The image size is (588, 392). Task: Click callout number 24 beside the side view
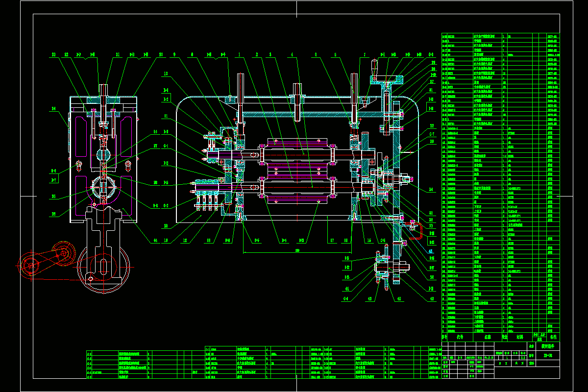coord(53,109)
